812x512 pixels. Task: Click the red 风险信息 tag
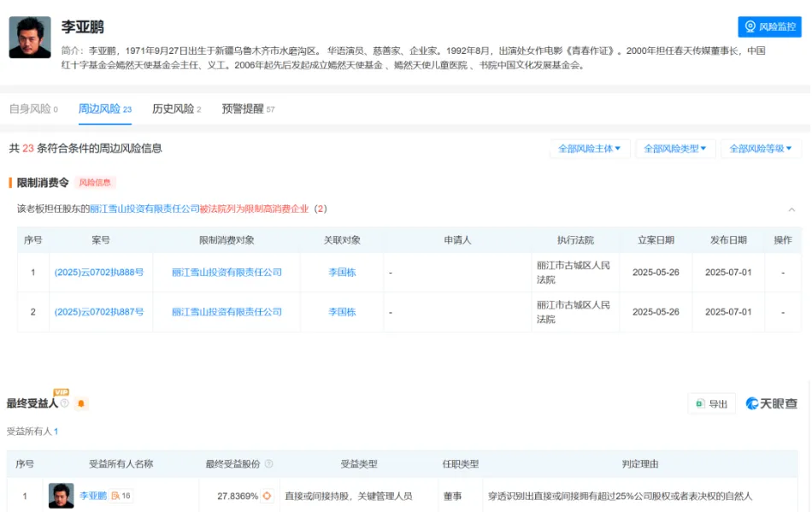click(x=95, y=182)
